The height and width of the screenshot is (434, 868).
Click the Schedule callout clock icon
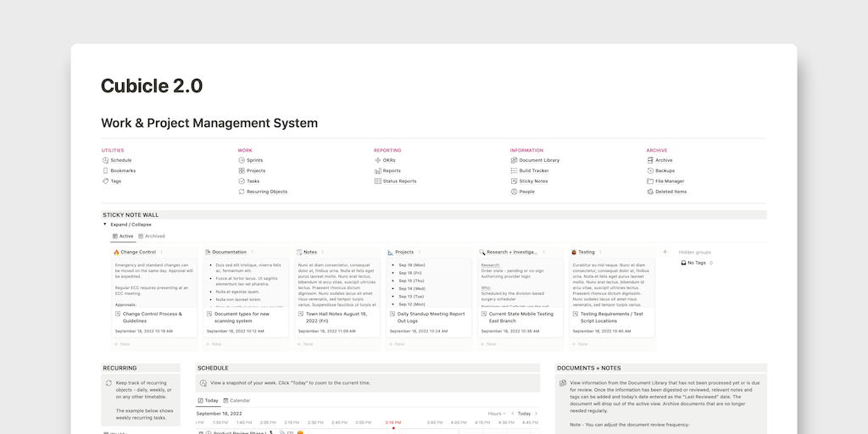tap(203, 383)
